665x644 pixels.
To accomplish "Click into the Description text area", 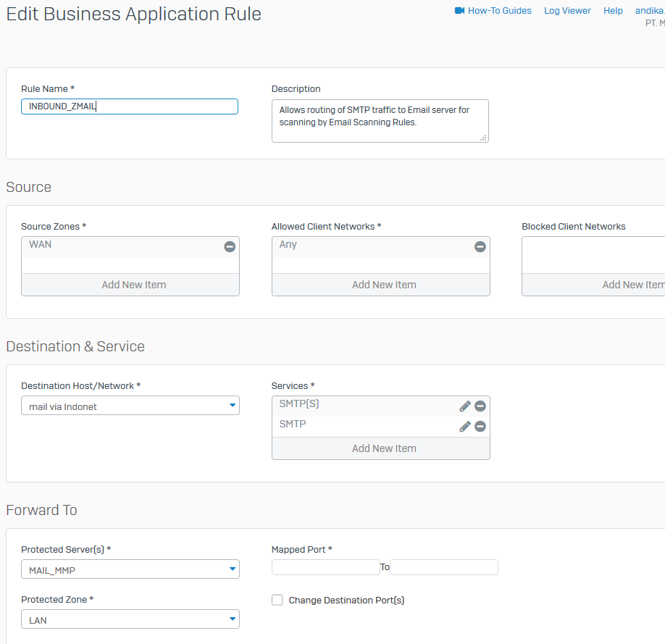I will [380, 120].
